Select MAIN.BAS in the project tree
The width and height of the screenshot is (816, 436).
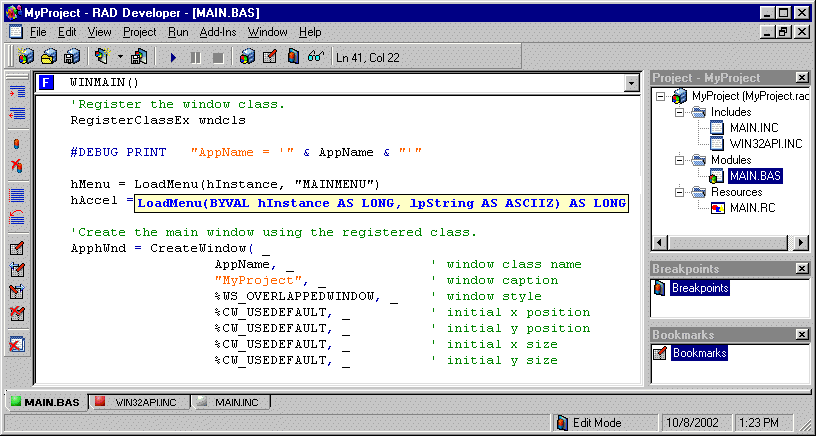(x=755, y=176)
